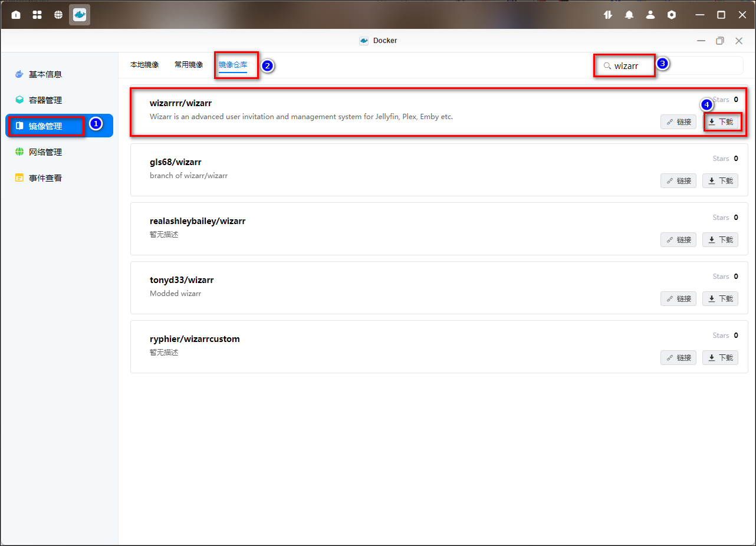Go to 基本信息 in the sidebar
The width and height of the screenshot is (756, 546).
pos(45,74)
